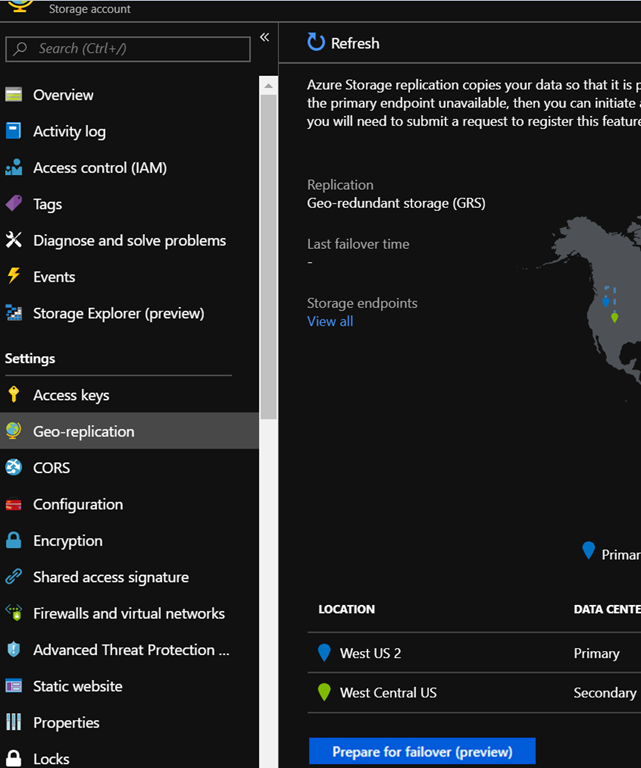The height and width of the screenshot is (768, 641).
Task: Click the Access keys key icon
Action: coord(13,395)
